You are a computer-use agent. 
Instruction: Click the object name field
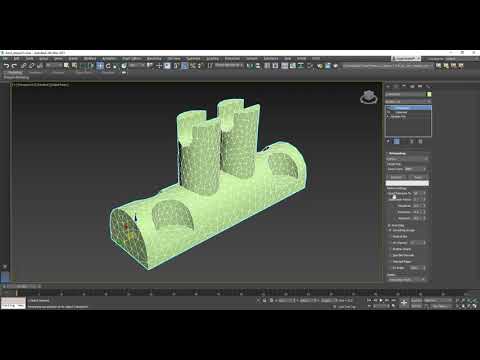pyautogui.click(x=405, y=94)
